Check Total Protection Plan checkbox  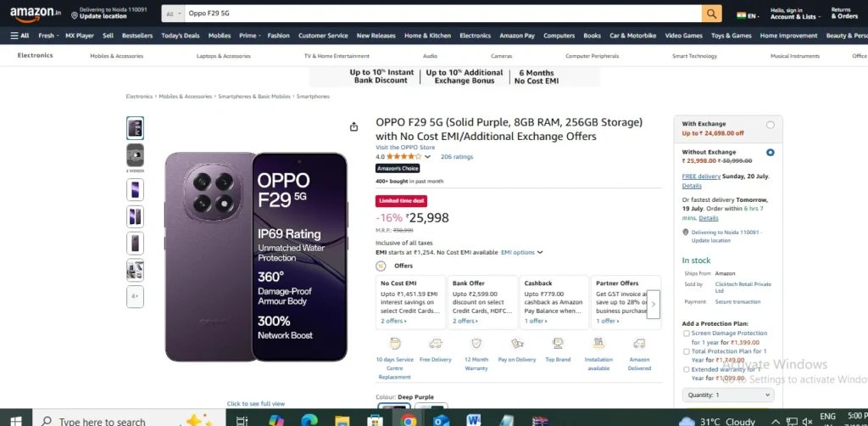[687, 351]
